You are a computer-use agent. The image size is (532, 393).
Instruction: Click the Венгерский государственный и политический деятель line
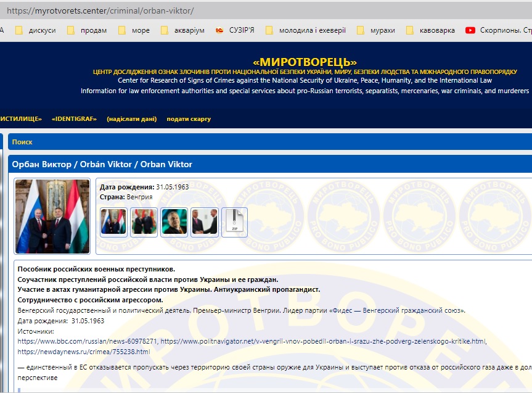point(242,310)
